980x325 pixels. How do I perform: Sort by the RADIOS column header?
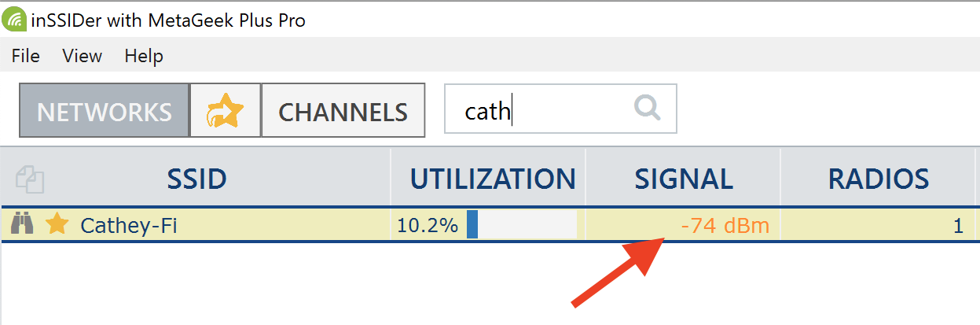[x=879, y=179]
